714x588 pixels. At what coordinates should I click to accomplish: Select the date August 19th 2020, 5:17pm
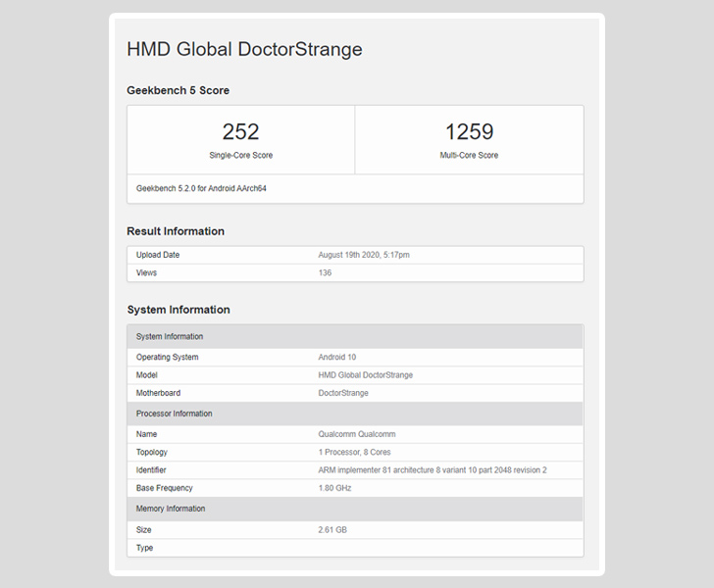pos(364,255)
